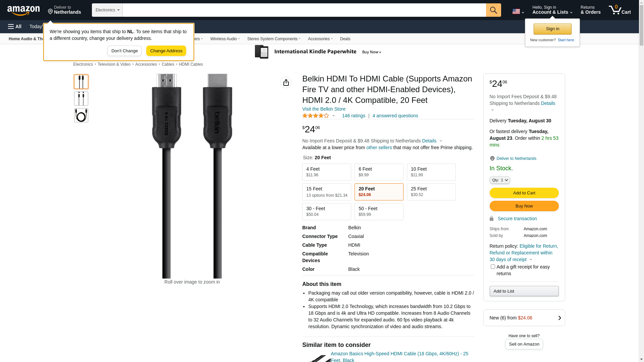Open the Qty quantity dropdown
This screenshot has height=362, width=644.
(x=500, y=180)
